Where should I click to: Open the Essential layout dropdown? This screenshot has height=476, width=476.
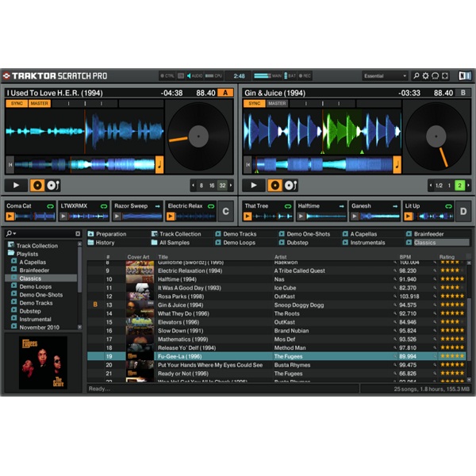385,76
